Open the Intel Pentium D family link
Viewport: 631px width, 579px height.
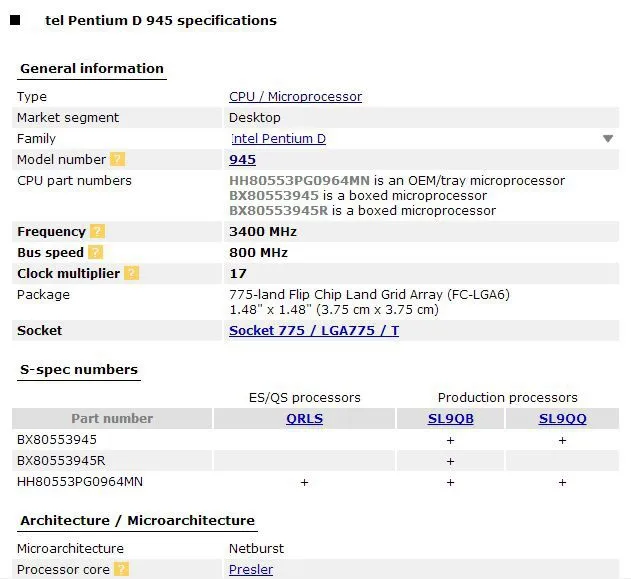pos(278,138)
